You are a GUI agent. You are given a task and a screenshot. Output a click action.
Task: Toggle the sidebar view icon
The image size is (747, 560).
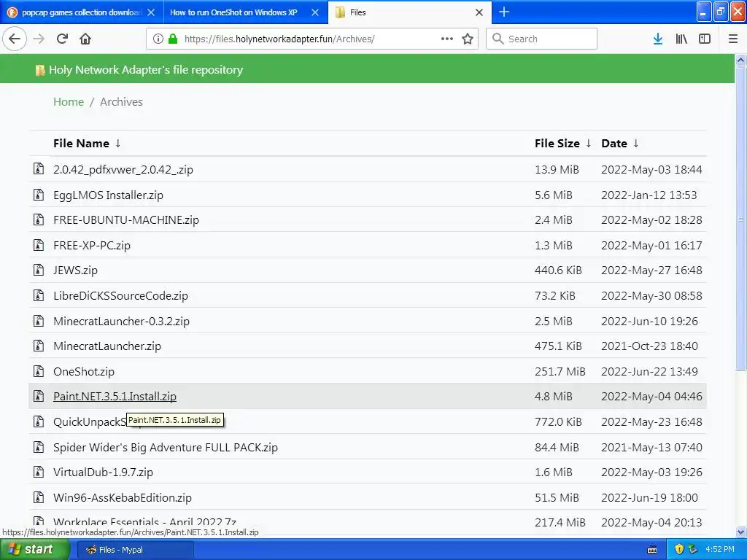(x=705, y=39)
